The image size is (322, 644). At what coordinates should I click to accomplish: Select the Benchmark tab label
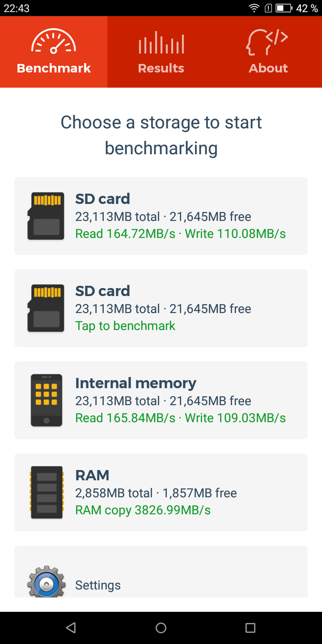(x=54, y=68)
